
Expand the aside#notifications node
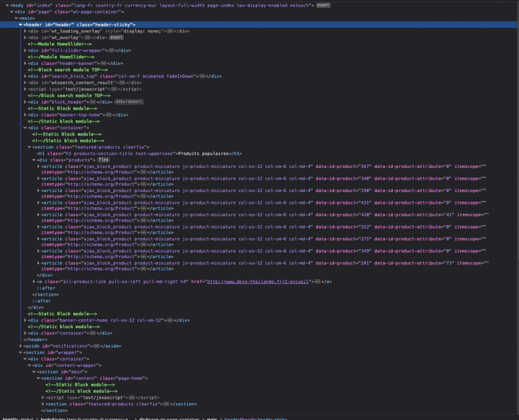[21, 346]
